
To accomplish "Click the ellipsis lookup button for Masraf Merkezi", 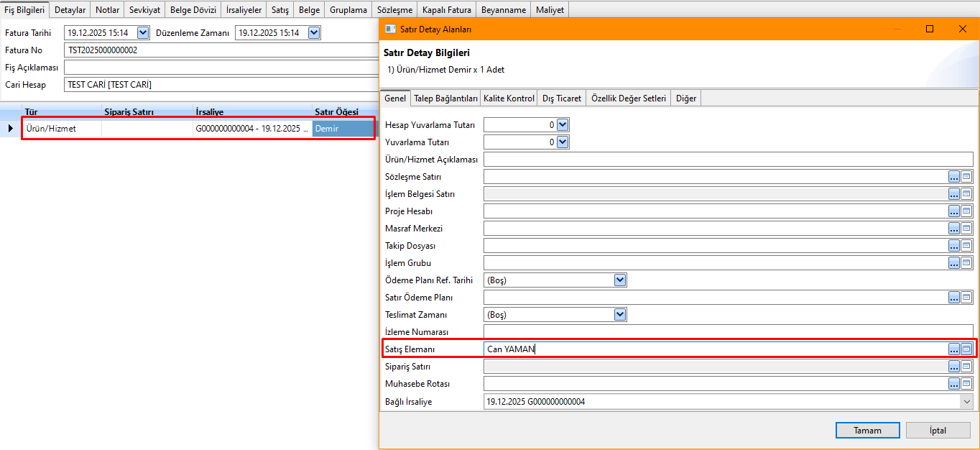I will coord(954,229).
